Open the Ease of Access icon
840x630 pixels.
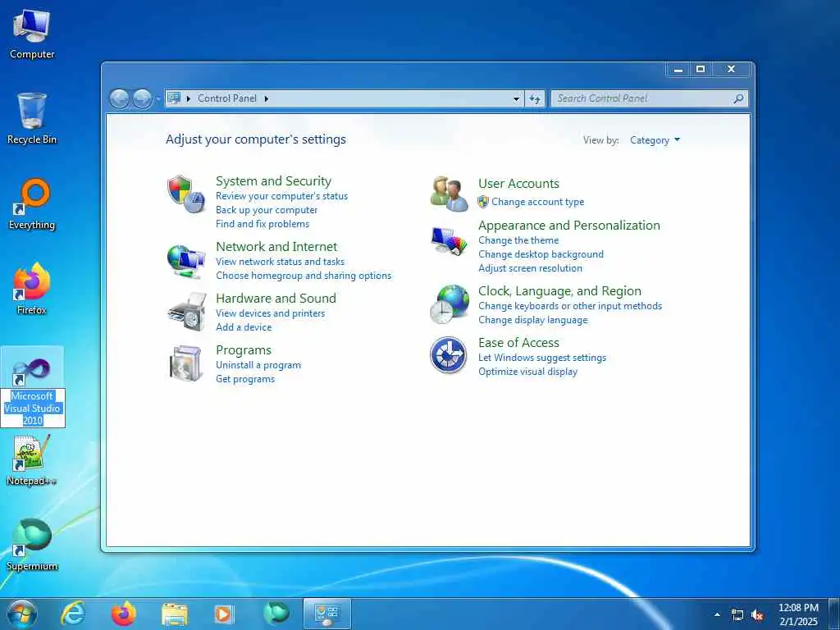click(449, 355)
